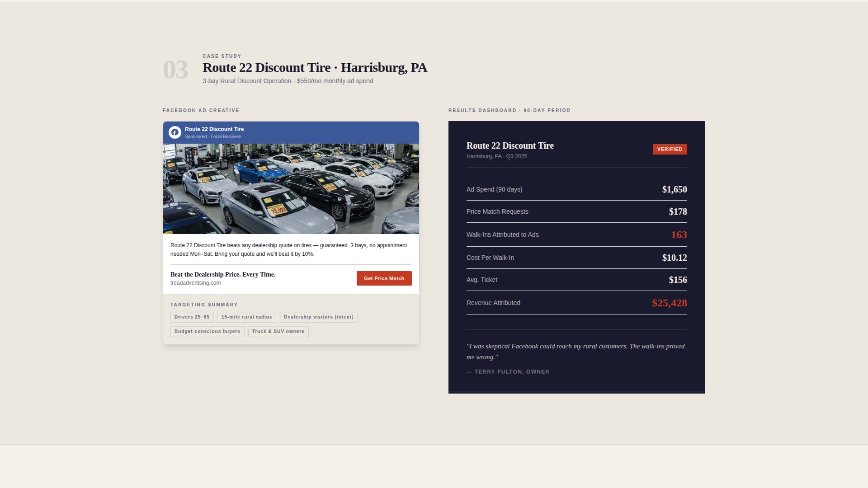This screenshot has width=868, height=488.
Task: Click the Avg. Ticket label
Action: point(481,280)
